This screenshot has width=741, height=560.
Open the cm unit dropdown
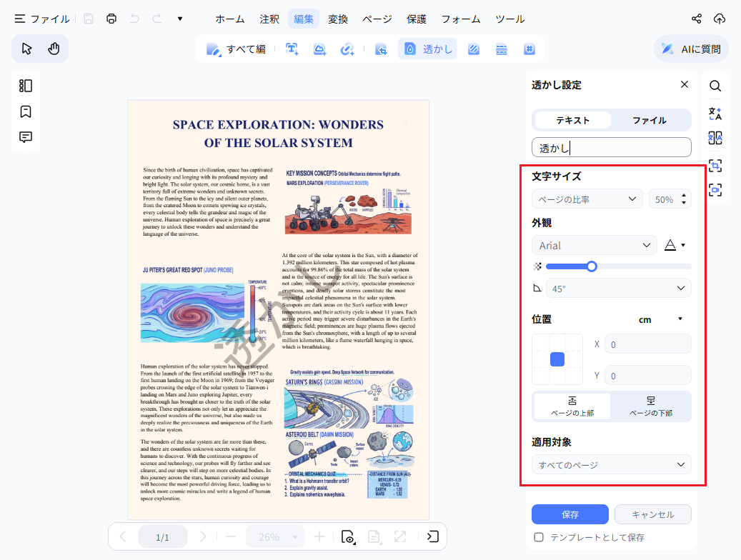click(660, 319)
